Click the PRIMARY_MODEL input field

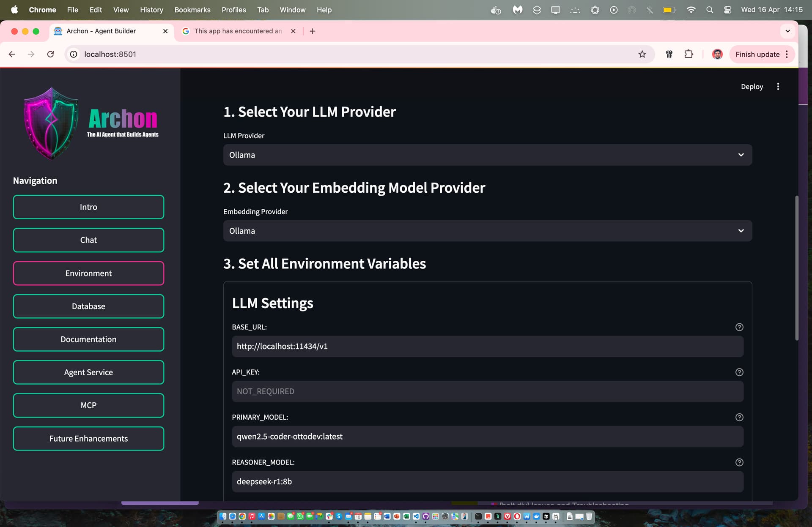488,437
